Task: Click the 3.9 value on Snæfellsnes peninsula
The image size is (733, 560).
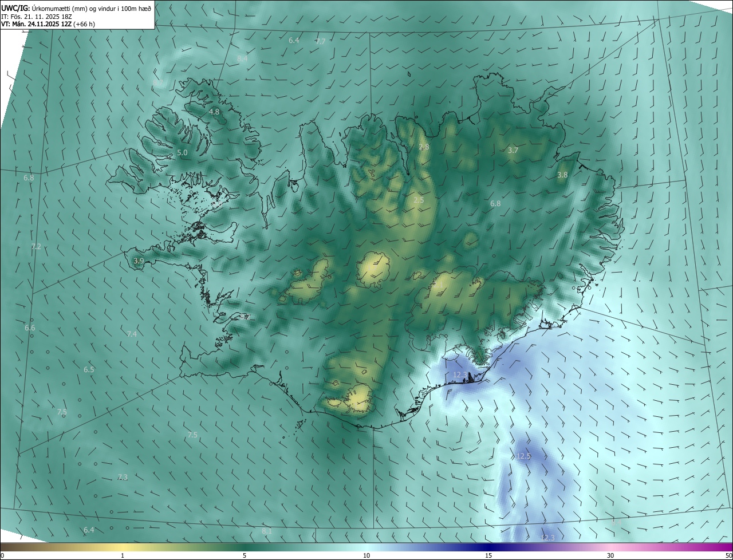Action: [x=139, y=261]
